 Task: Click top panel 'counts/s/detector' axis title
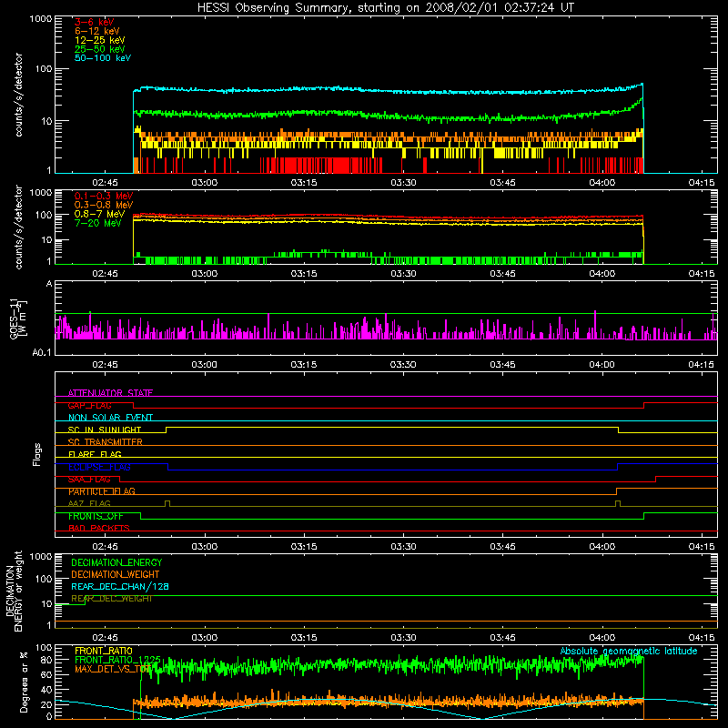point(18,95)
